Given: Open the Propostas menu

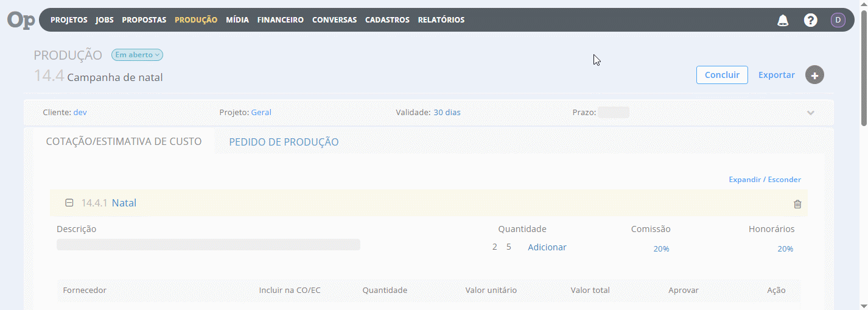Looking at the screenshot, I should (144, 20).
